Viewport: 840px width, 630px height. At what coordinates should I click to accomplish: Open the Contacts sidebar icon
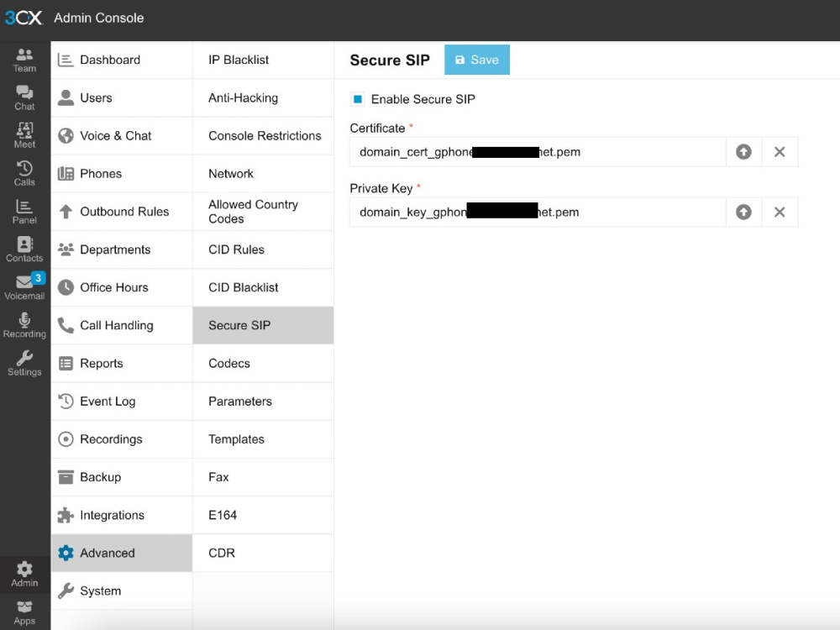[x=24, y=249]
